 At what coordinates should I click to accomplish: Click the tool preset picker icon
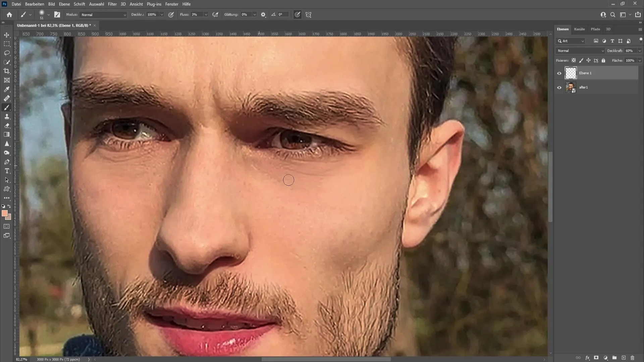(x=24, y=15)
